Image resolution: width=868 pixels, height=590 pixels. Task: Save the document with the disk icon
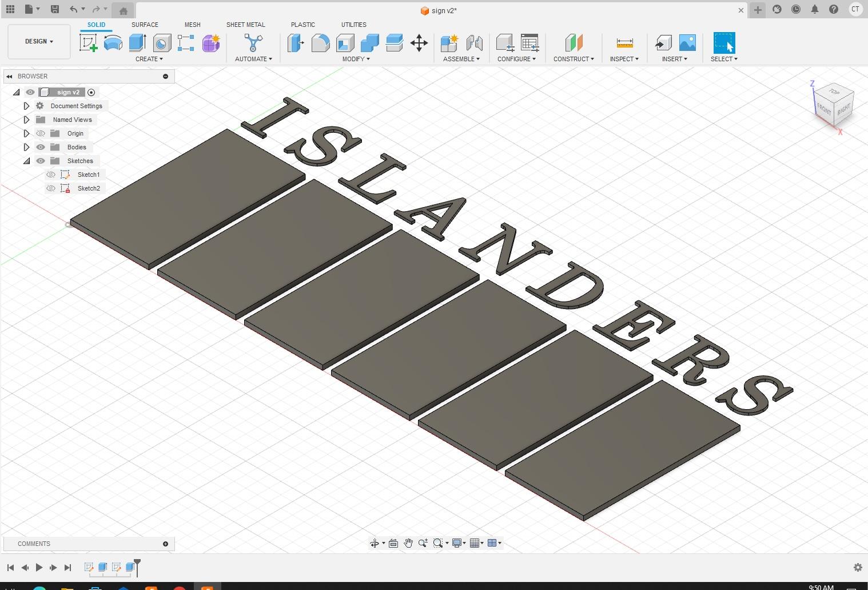coord(55,9)
